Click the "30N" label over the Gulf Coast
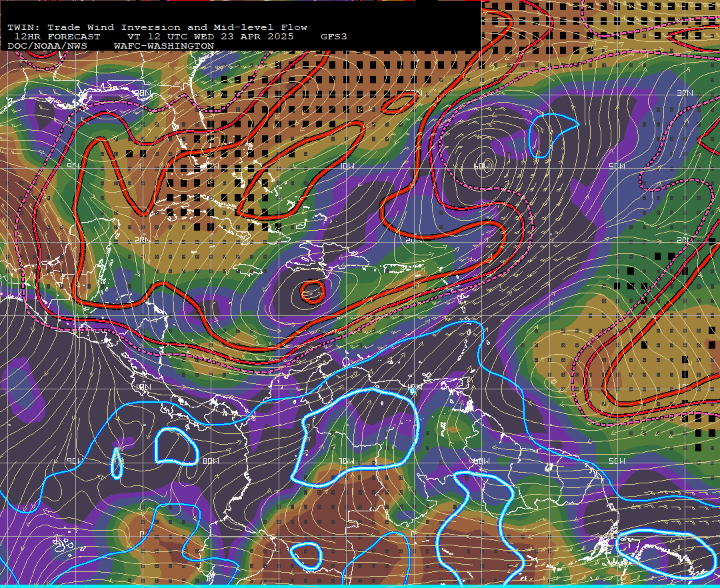Image resolution: width=720 pixels, height=588 pixels. point(143,93)
